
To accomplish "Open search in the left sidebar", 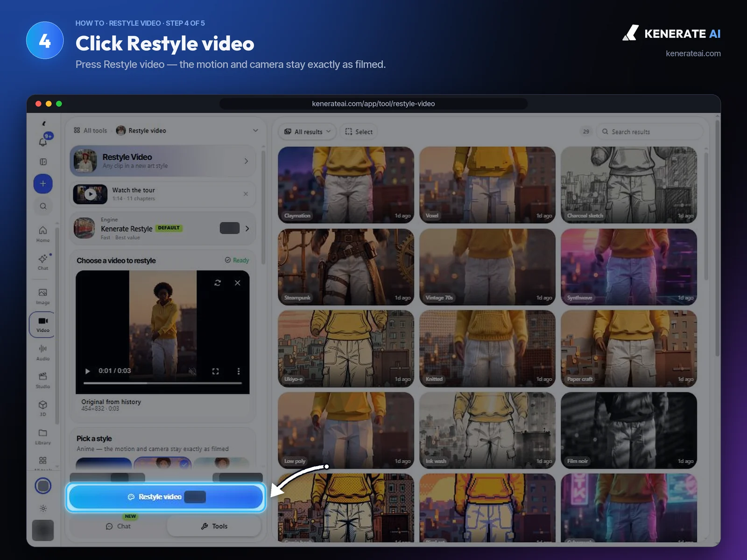I will point(43,206).
